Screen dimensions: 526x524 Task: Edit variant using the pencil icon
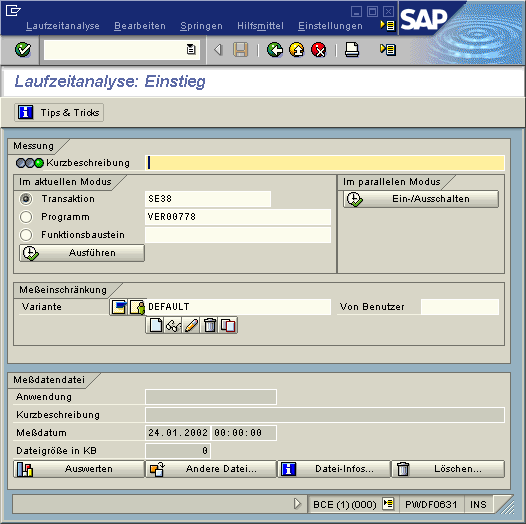point(191,325)
